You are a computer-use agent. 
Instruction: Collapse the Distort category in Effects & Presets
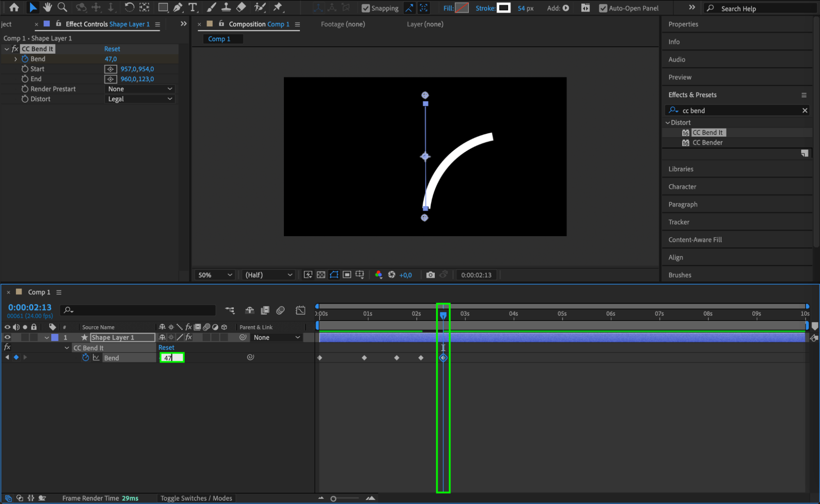(x=667, y=123)
